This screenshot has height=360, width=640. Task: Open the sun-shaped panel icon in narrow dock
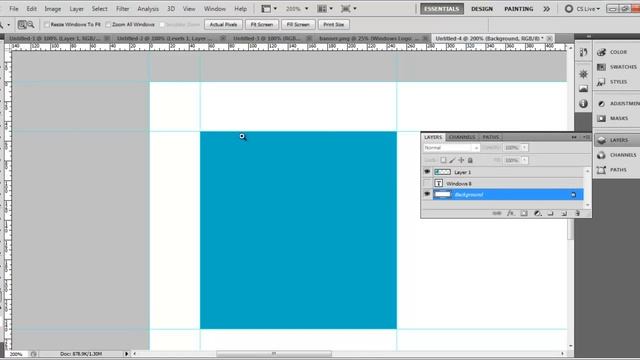583,74
